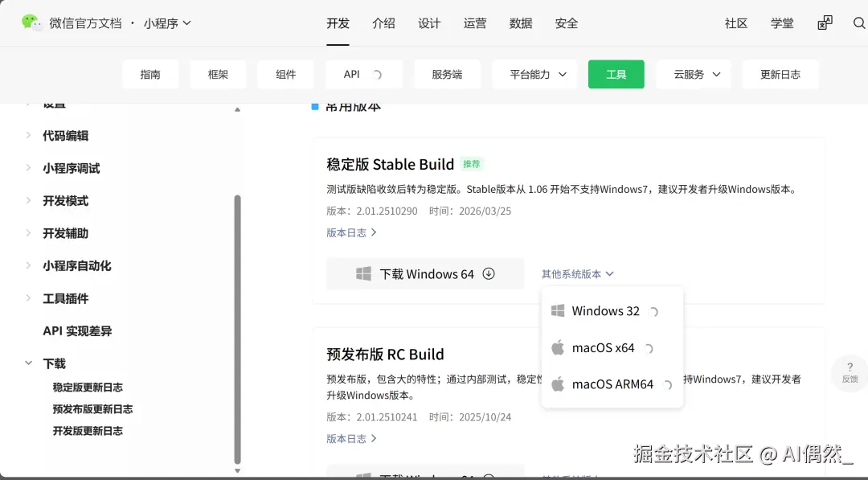Select the green 工具 button
The image size is (868, 480).
(x=616, y=74)
